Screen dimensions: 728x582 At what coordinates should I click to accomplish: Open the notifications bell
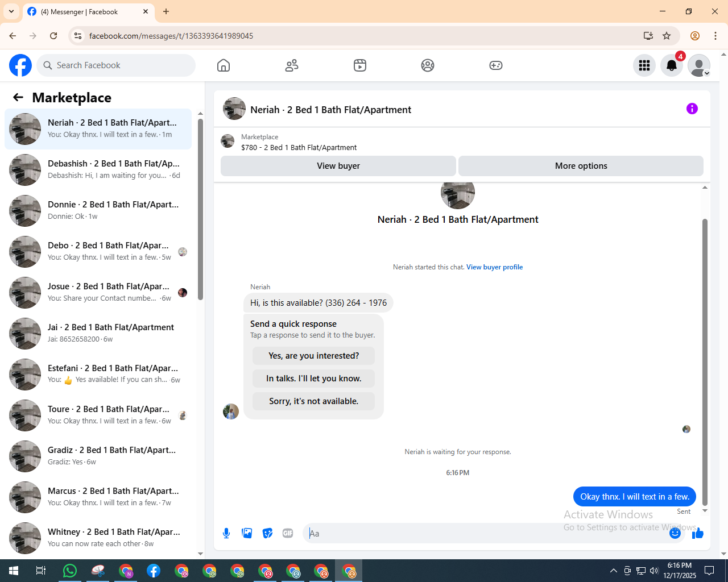(x=672, y=65)
